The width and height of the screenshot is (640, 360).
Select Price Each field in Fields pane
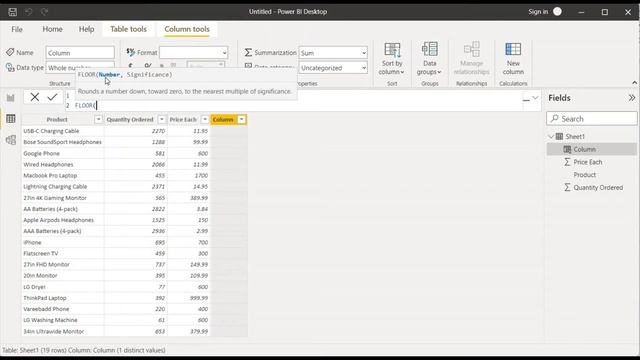point(588,162)
